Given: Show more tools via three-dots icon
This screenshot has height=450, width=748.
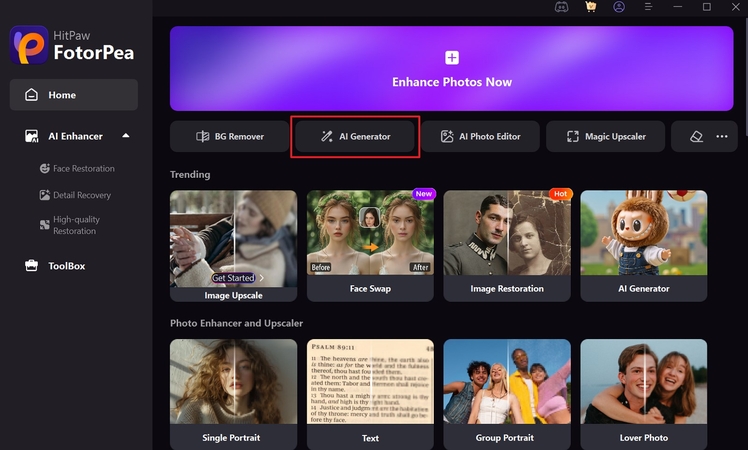Looking at the screenshot, I should coord(722,136).
